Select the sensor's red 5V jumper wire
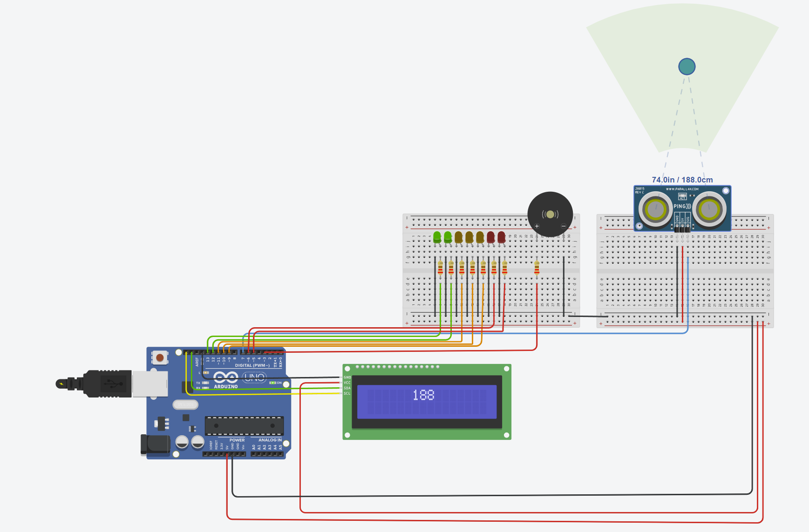 682,284
